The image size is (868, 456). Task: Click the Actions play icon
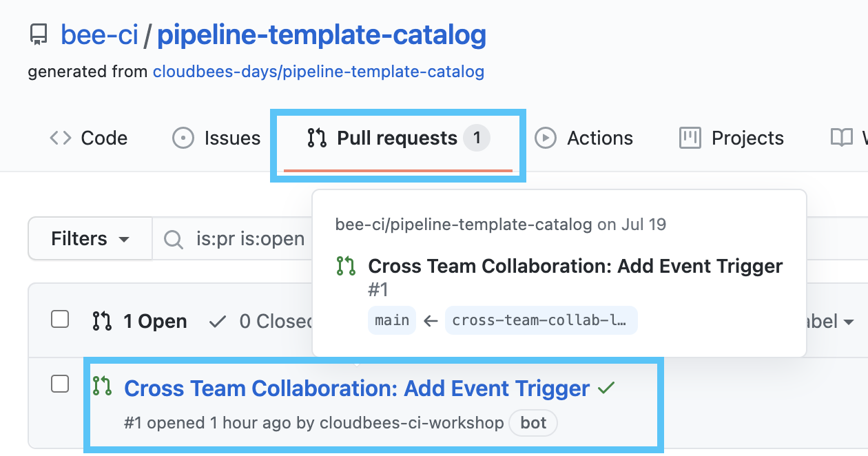click(546, 138)
